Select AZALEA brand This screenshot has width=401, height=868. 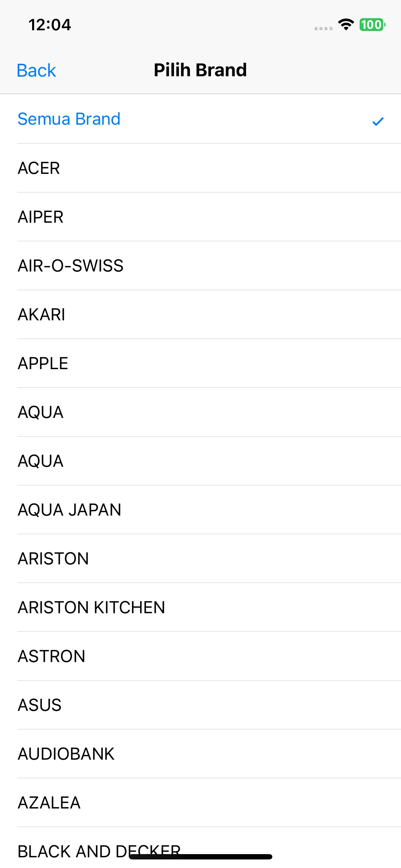tap(200, 802)
